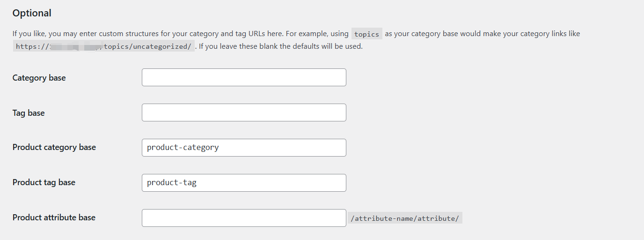This screenshot has width=644, height=240.
Task: Click the "Tag base" label text
Action: pyautogui.click(x=29, y=113)
